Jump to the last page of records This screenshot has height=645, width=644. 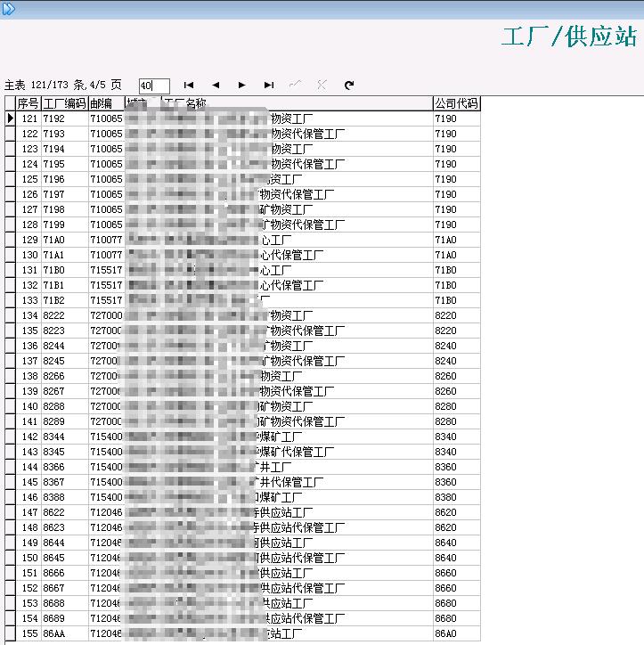(269, 86)
